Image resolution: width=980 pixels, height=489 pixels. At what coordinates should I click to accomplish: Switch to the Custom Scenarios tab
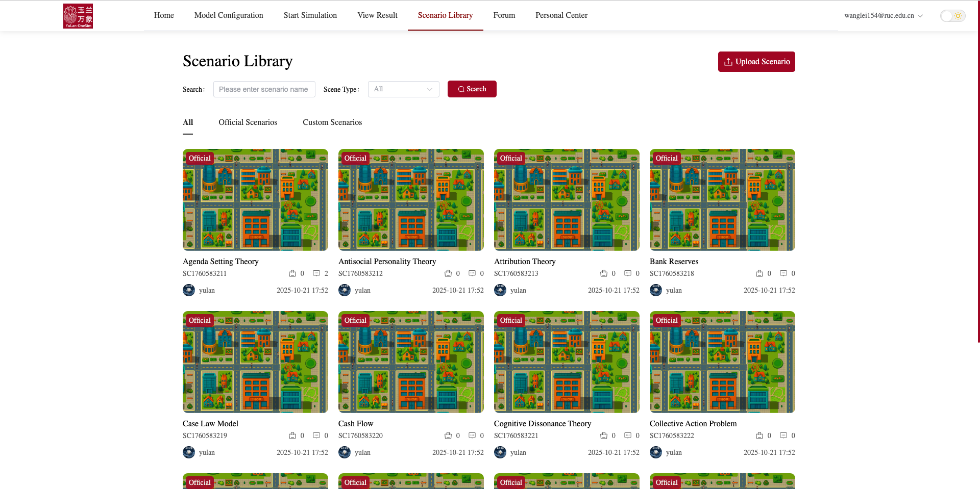pos(332,122)
